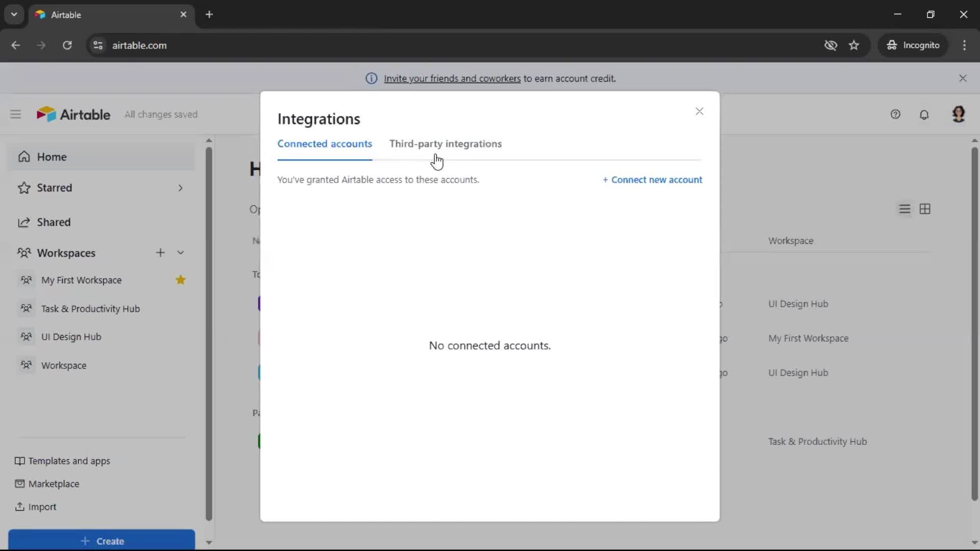The height and width of the screenshot is (551, 980).
Task: Expand the Starred chevron
Action: (x=180, y=188)
